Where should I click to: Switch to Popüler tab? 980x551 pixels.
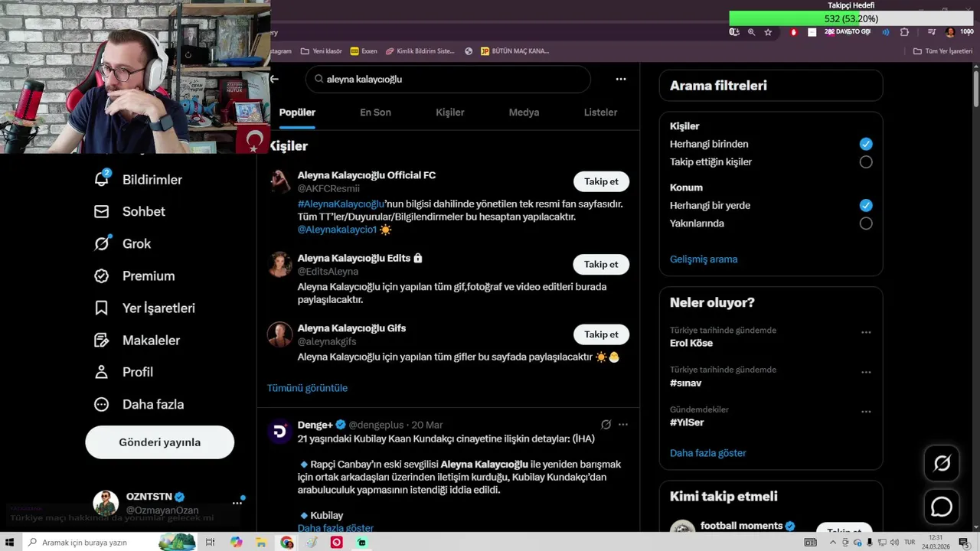pyautogui.click(x=297, y=112)
